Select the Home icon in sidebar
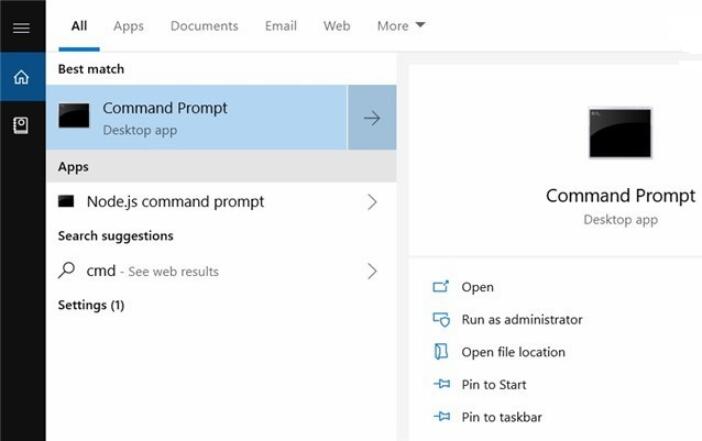 click(21, 77)
